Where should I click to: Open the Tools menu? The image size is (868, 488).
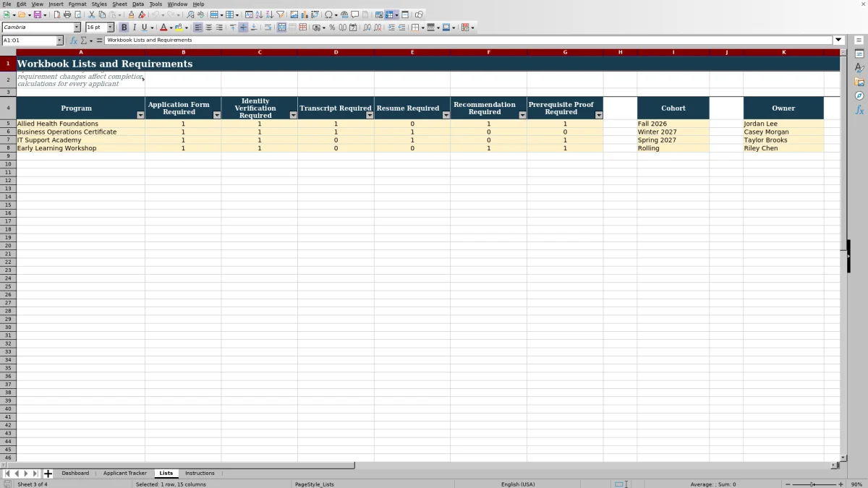pyautogui.click(x=156, y=4)
